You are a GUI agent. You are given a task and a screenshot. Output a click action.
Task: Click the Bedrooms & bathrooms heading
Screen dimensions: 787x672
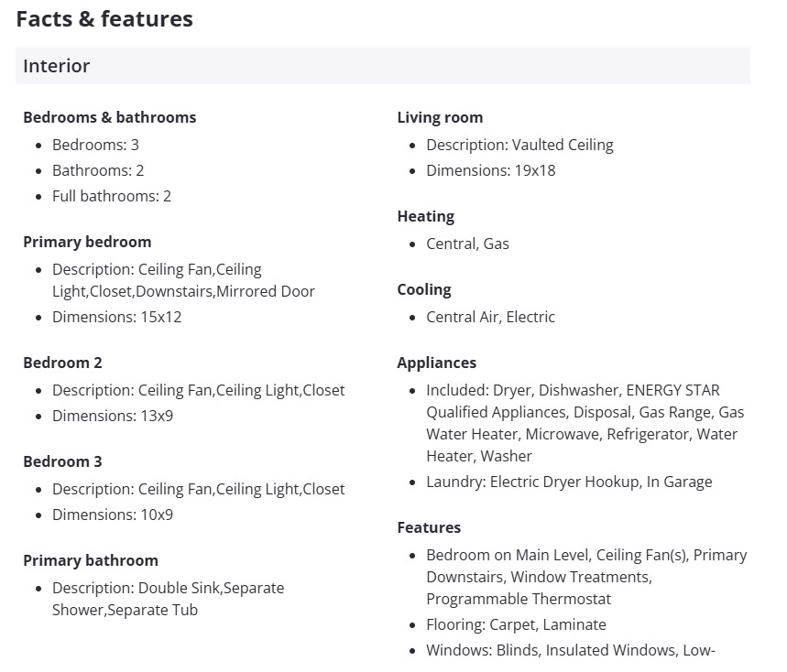point(109,117)
